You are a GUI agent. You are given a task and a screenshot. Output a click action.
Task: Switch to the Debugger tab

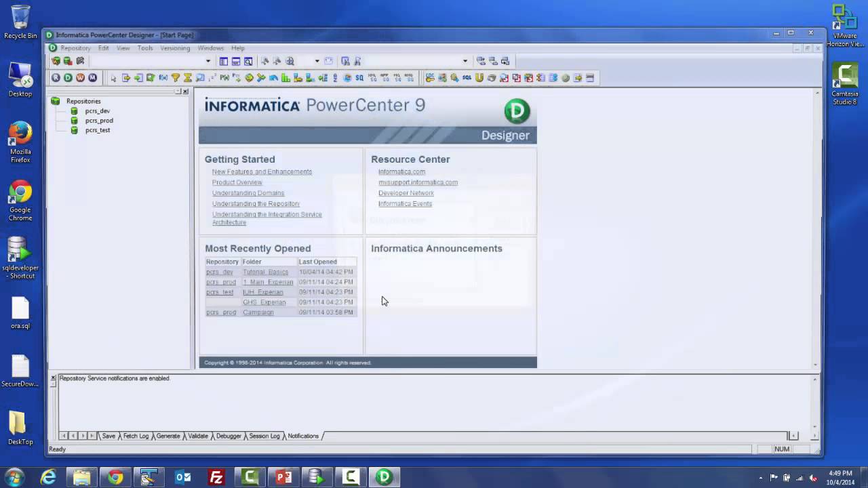click(x=229, y=436)
